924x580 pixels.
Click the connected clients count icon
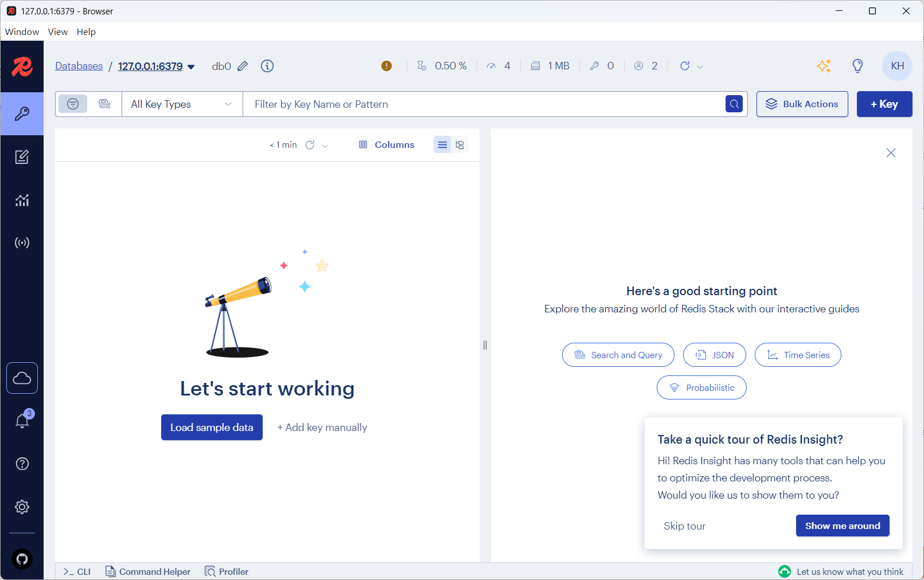click(638, 66)
